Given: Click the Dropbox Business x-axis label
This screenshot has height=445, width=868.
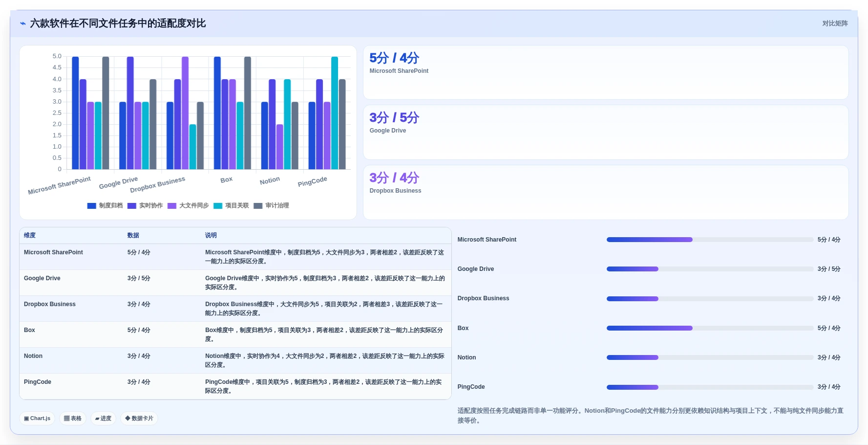Looking at the screenshot, I should pyautogui.click(x=157, y=184).
